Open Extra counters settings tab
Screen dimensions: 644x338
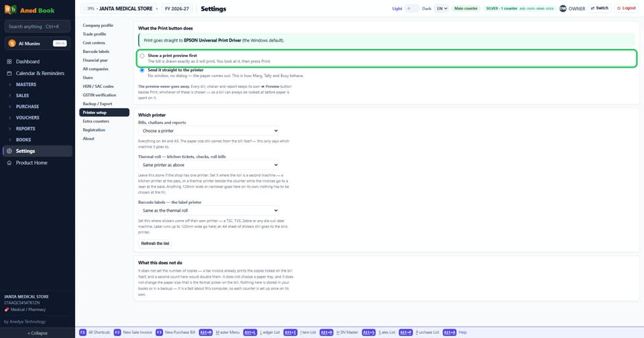pos(104,121)
